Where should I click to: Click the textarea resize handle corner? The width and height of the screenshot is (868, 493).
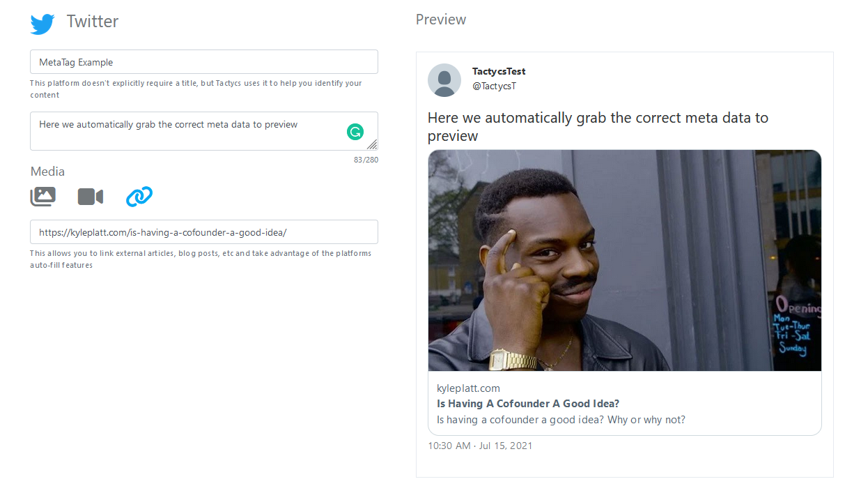pyautogui.click(x=372, y=144)
